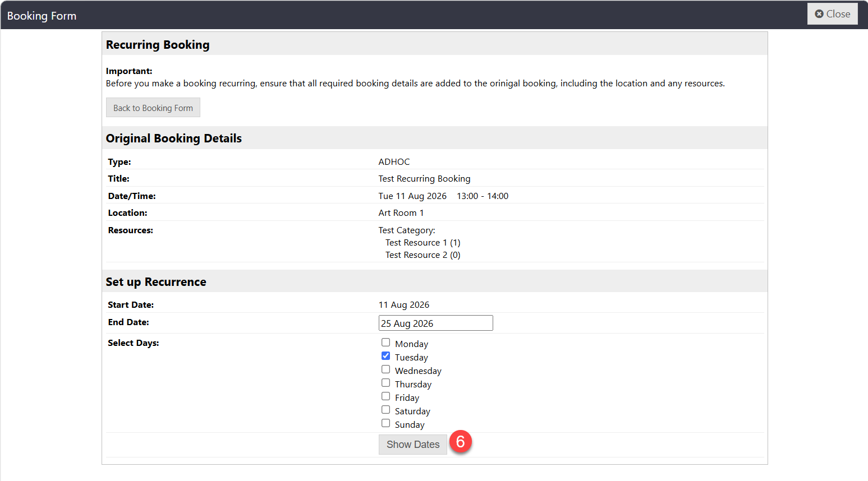Click the 'Recurring Booking' heading
868x481 pixels.
[158, 45]
